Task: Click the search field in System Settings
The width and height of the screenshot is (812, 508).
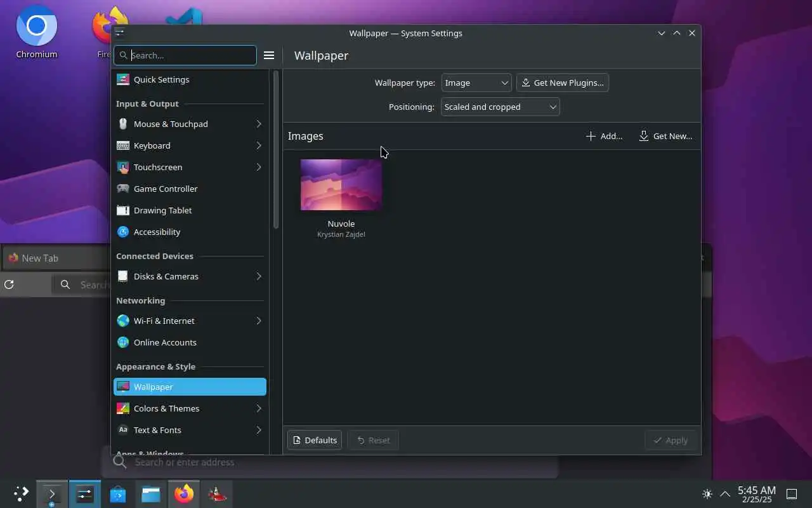Action: tap(185, 55)
